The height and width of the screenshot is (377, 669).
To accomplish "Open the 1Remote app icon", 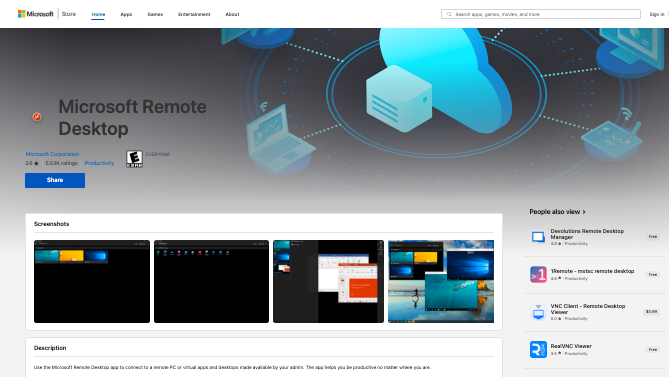I will [538, 275].
